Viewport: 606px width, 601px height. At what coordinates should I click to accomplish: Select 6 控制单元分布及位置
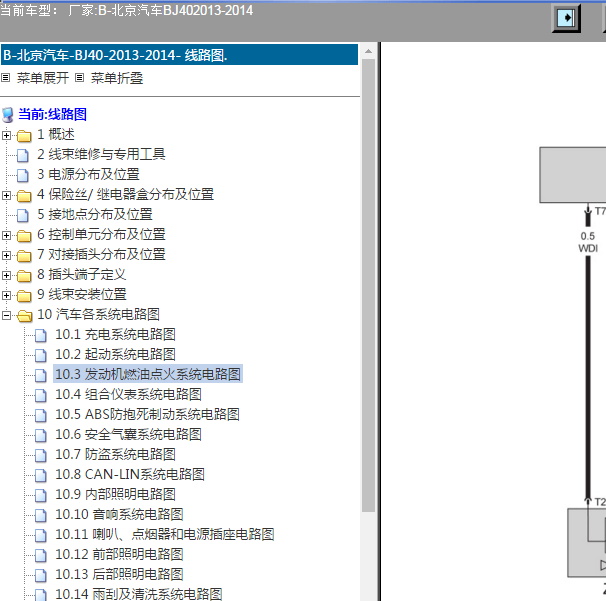pyautogui.click(x=101, y=235)
